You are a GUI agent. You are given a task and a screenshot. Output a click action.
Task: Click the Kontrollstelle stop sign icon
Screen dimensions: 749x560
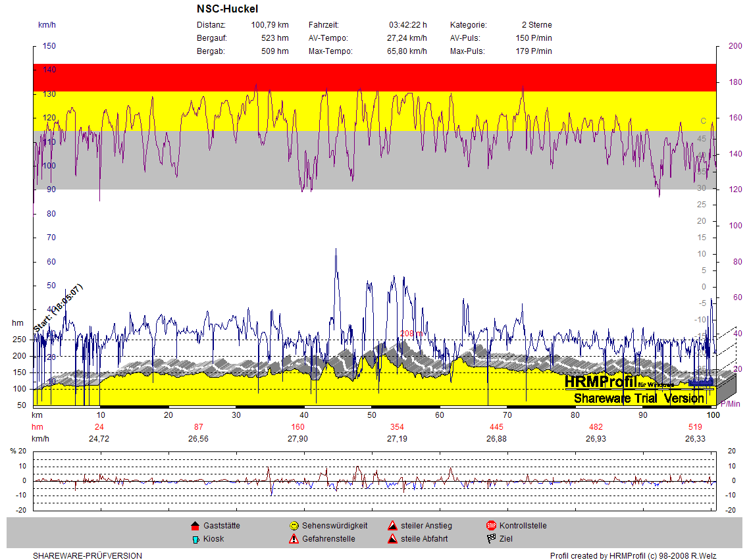pos(491,526)
